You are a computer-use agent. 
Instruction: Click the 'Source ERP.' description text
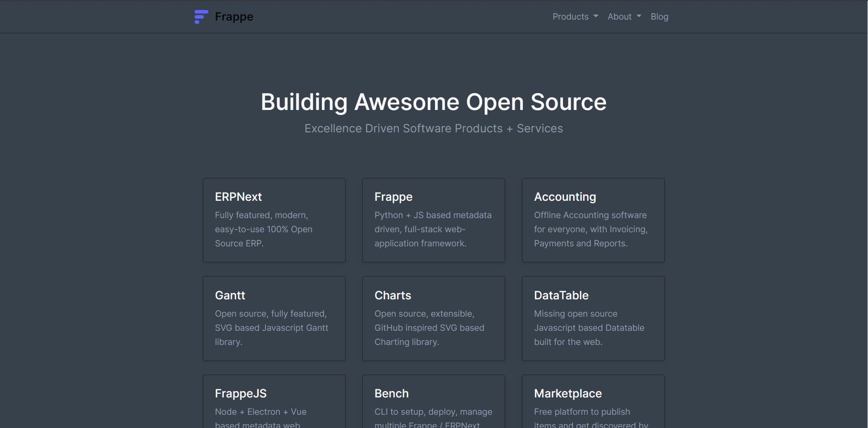point(239,243)
